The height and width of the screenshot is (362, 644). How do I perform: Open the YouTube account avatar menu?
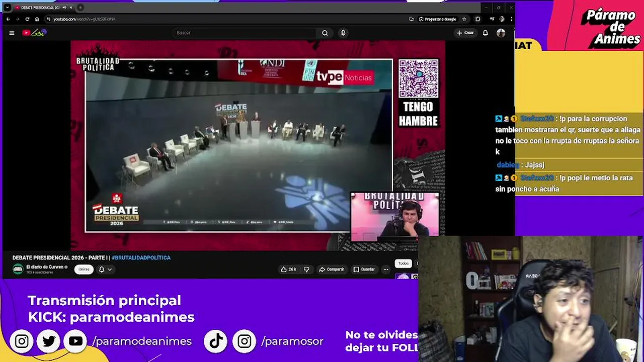pyautogui.click(x=501, y=33)
